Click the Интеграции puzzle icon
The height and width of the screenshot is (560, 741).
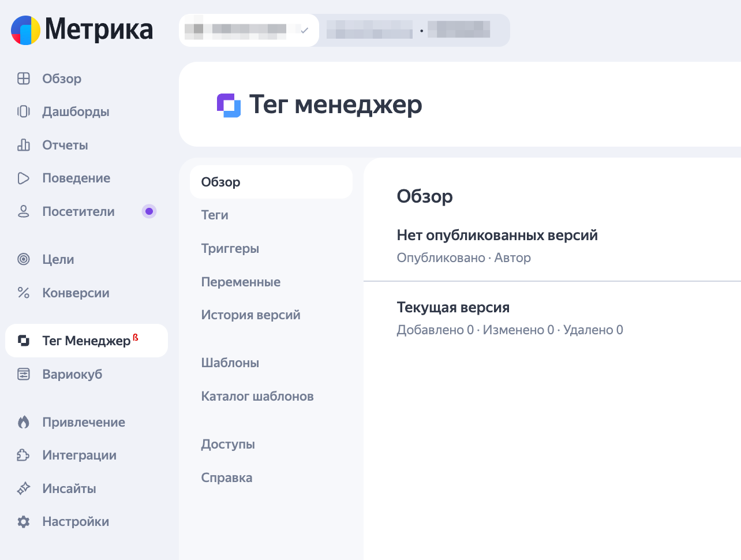24,455
